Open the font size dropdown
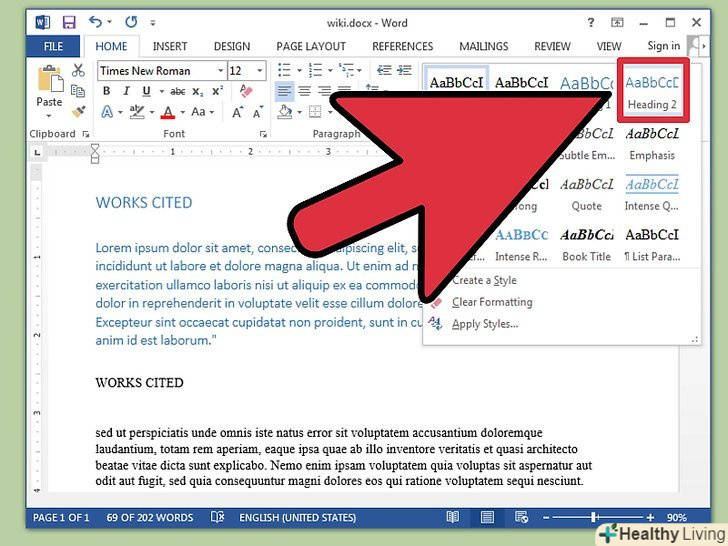The image size is (728, 546). pos(260,71)
